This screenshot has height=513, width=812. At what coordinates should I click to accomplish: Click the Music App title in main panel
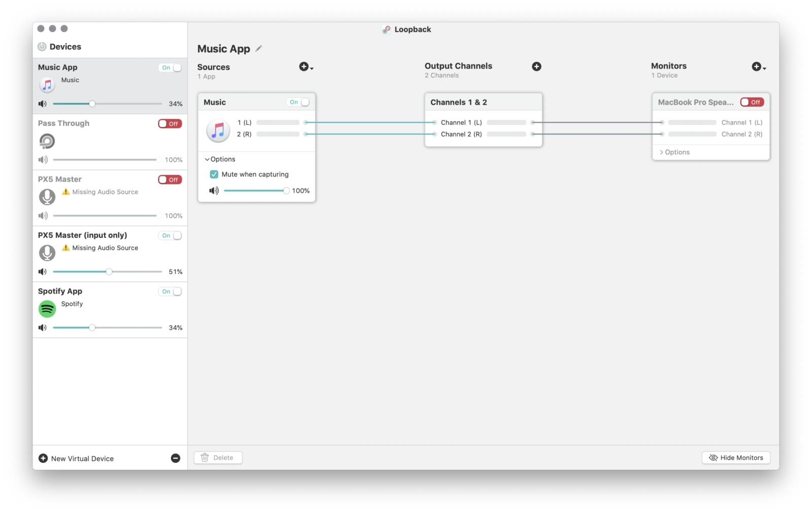point(224,49)
